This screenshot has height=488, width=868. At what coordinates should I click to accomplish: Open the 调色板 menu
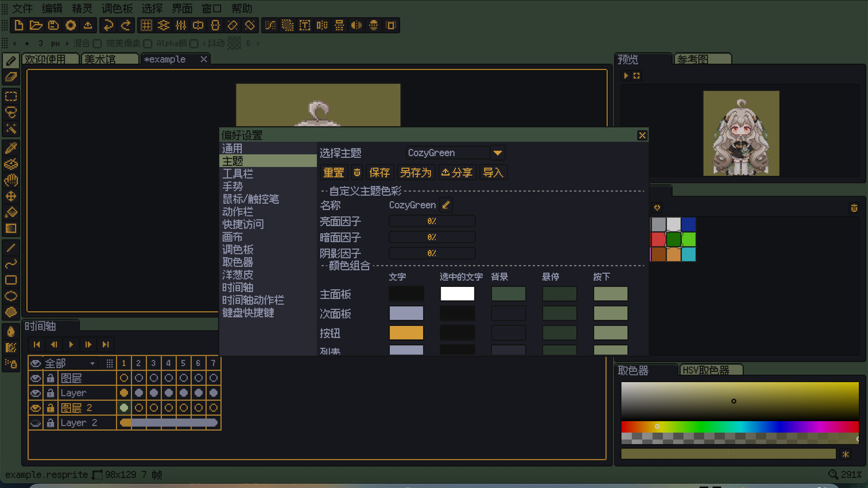click(117, 8)
